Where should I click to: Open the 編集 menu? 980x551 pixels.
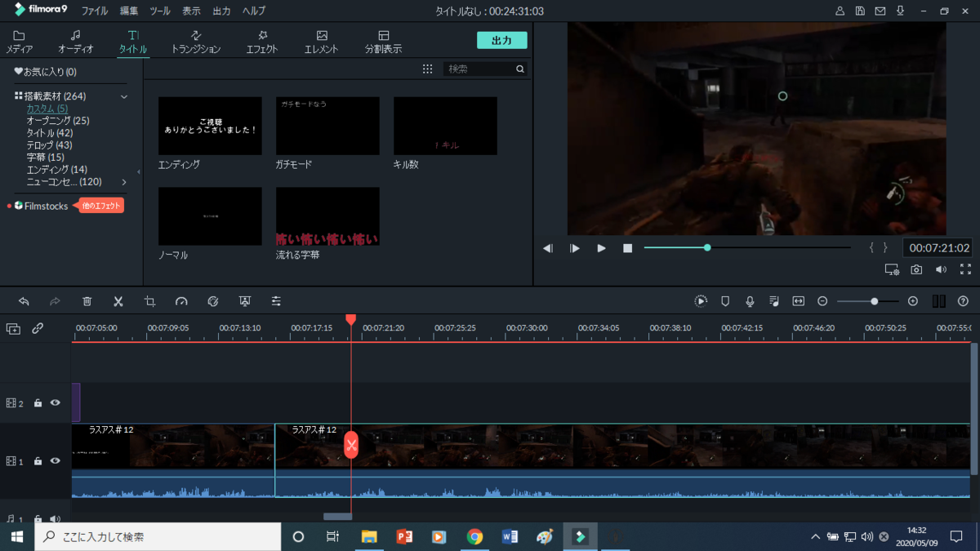click(129, 11)
